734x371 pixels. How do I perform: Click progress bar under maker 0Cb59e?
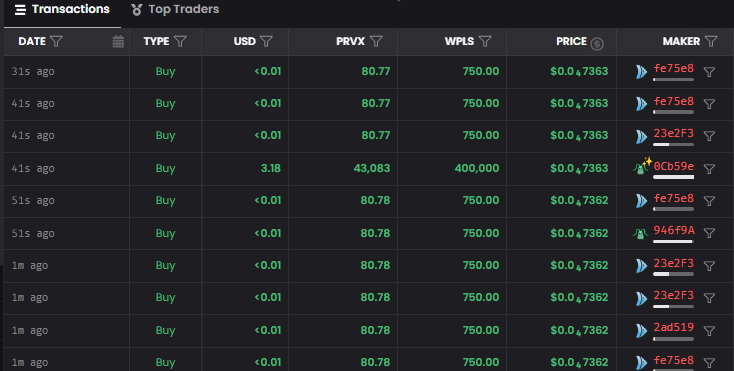pos(674,177)
